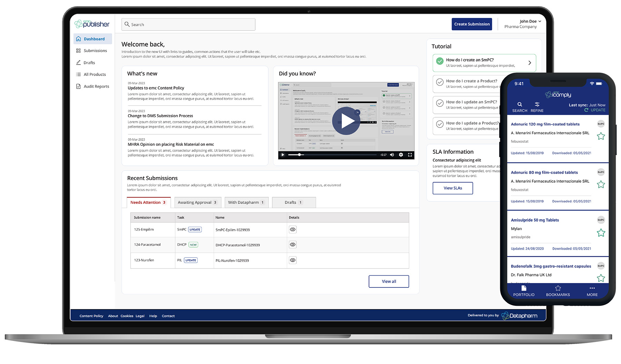Tap the icomply logo in phone app
The width and height of the screenshot is (621, 364).
point(558,94)
